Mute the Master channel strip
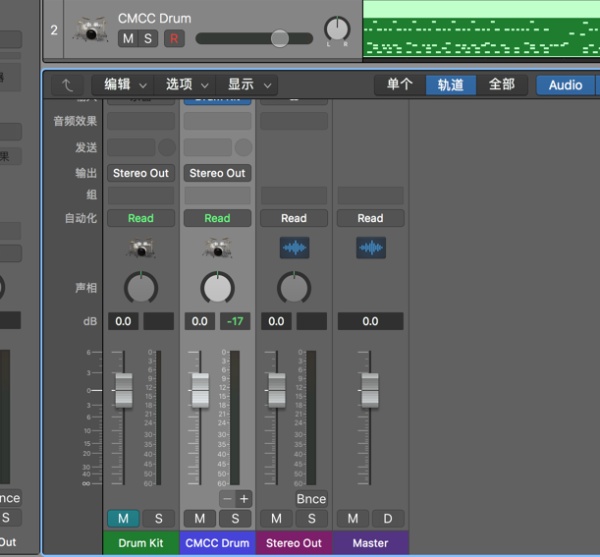This screenshot has width=600, height=557. (x=353, y=519)
